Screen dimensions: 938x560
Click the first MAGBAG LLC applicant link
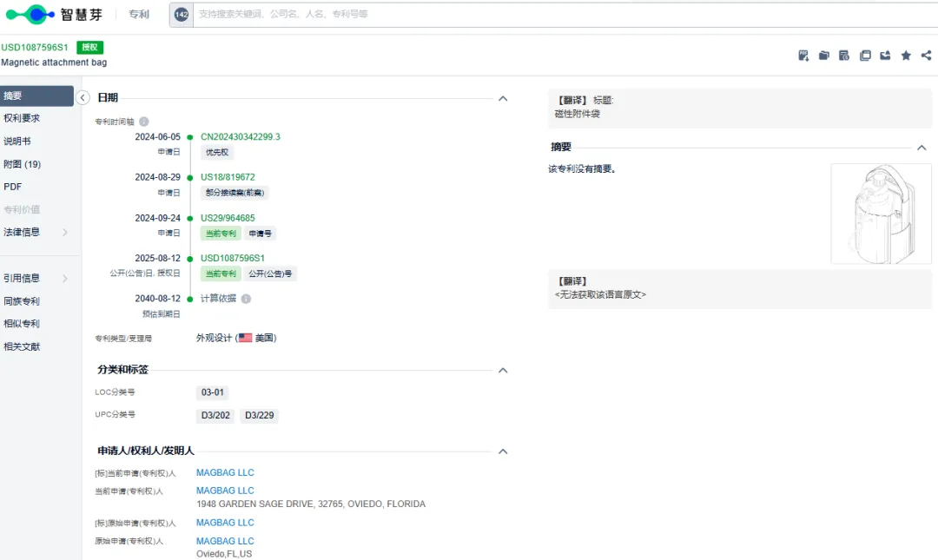(x=225, y=473)
